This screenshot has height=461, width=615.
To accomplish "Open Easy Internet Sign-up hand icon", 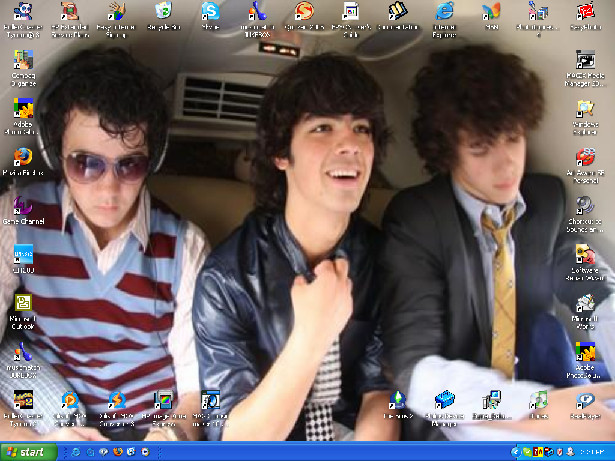I will 116,11.
